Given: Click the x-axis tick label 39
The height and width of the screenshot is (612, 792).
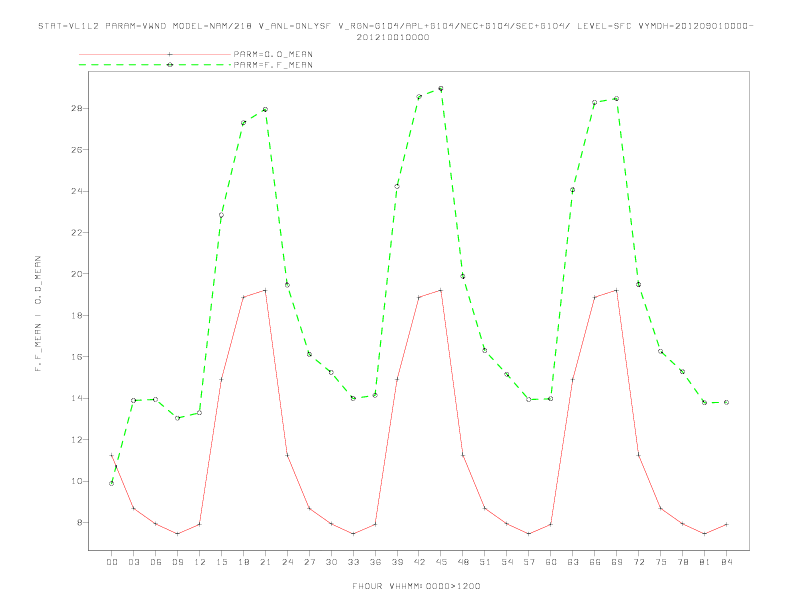Looking at the screenshot, I should (x=397, y=562).
